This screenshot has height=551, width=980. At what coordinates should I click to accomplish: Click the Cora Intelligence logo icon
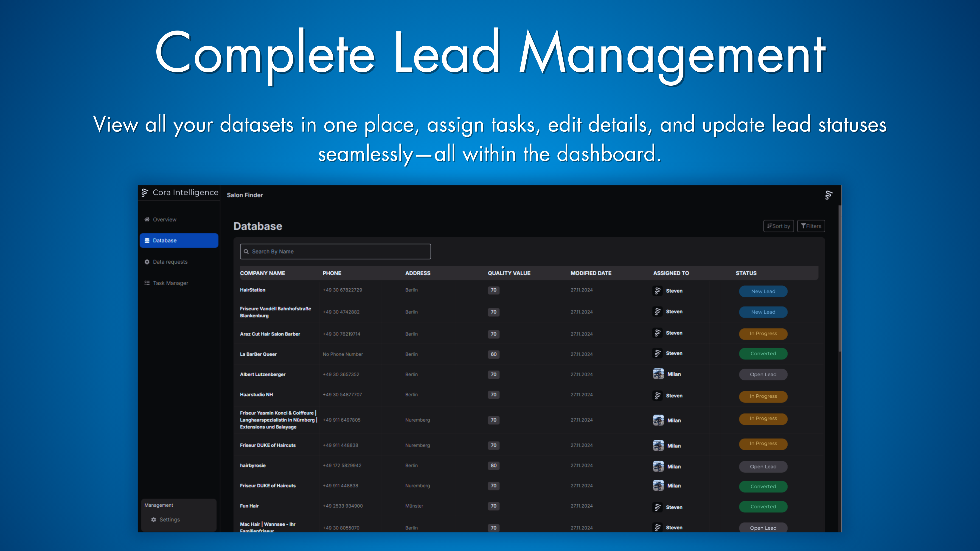click(x=145, y=193)
